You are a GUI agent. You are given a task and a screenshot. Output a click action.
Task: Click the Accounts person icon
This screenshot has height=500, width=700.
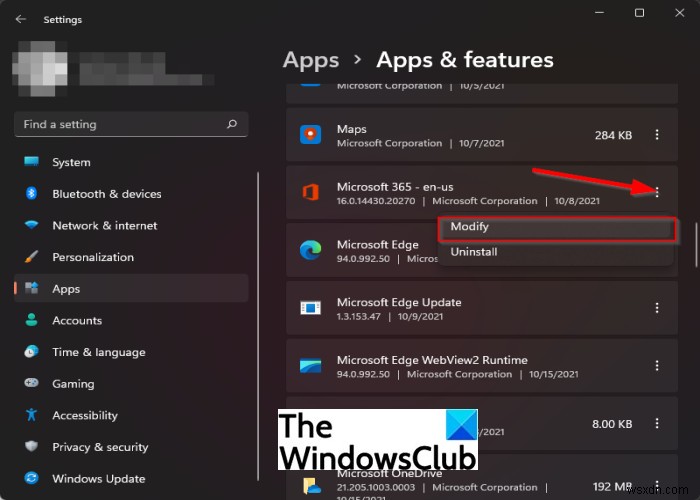point(31,320)
